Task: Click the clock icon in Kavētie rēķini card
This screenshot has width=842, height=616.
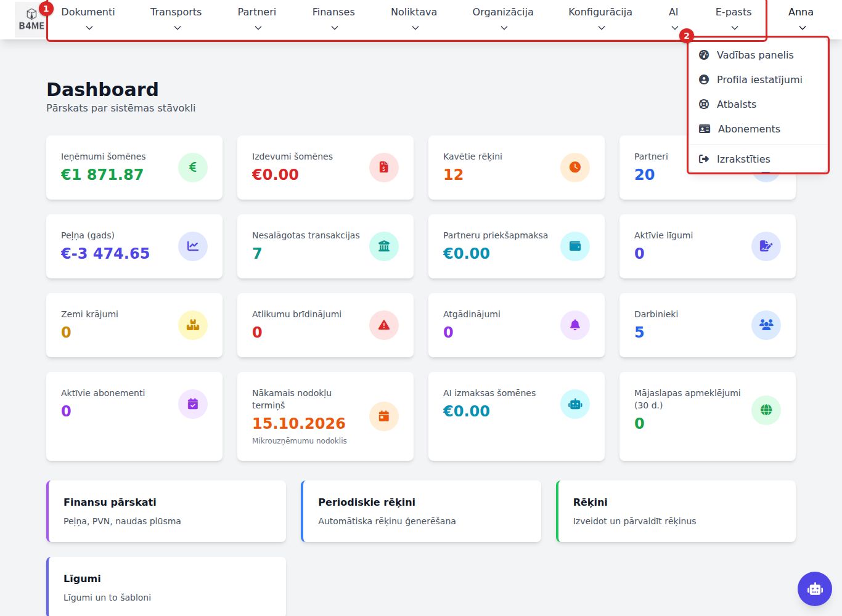Action: 575,167
